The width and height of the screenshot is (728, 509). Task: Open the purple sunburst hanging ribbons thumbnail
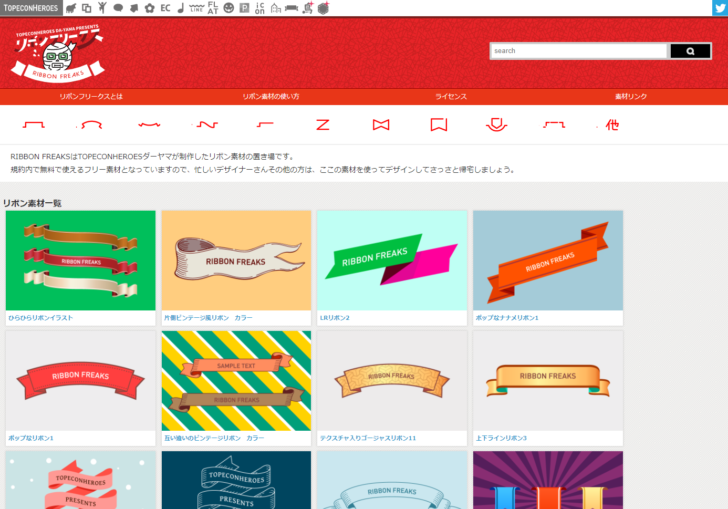tap(548, 480)
